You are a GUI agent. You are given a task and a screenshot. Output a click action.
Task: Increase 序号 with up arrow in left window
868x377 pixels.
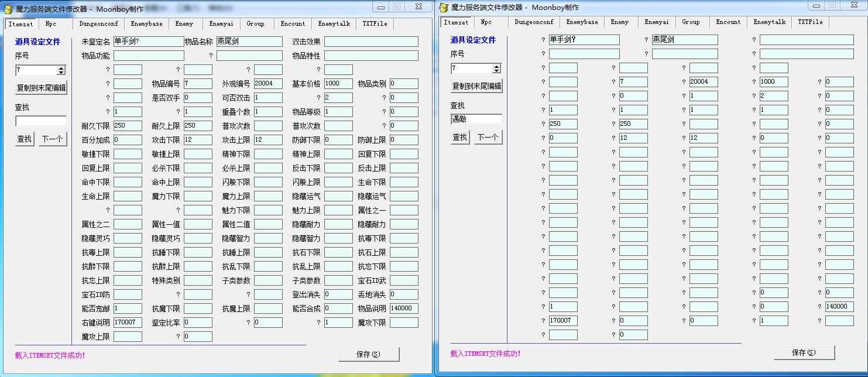[x=61, y=68]
